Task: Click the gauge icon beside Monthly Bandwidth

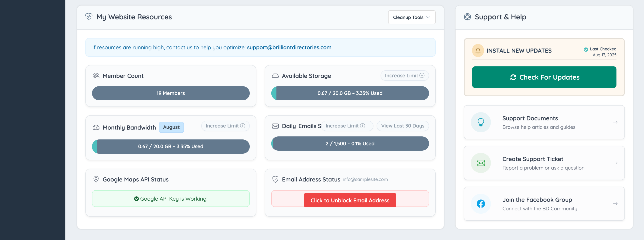Action: (96, 128)
